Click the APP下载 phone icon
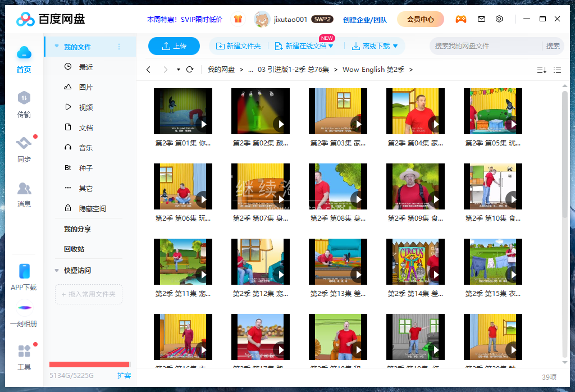This screenshot has height=392, width=575. coord(24,271)
